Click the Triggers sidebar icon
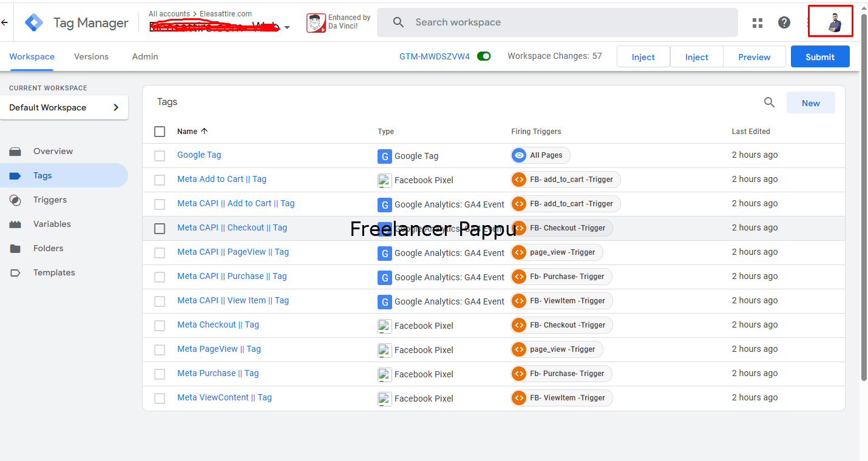 click(x=15, y=200)
